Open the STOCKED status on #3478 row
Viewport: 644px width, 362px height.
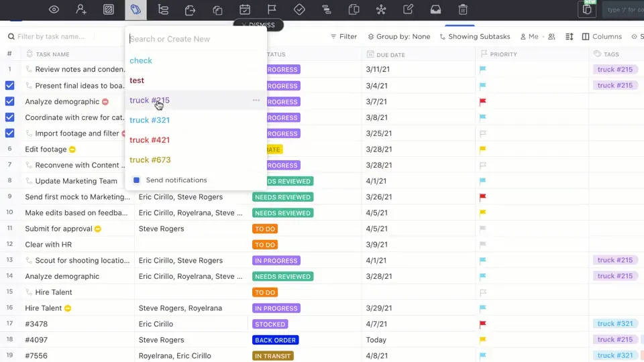pyautogui.click(x=270, y=324)
